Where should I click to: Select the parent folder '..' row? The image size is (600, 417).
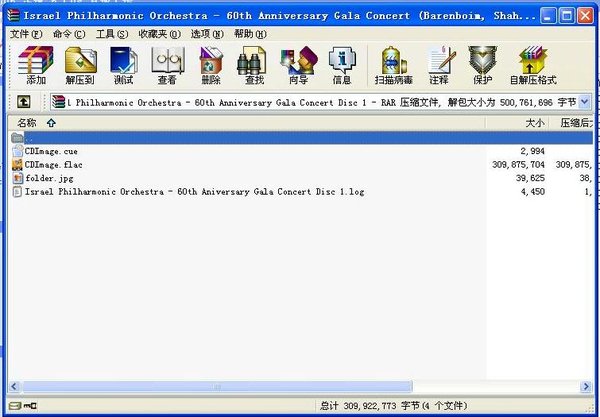pos(301,138)
